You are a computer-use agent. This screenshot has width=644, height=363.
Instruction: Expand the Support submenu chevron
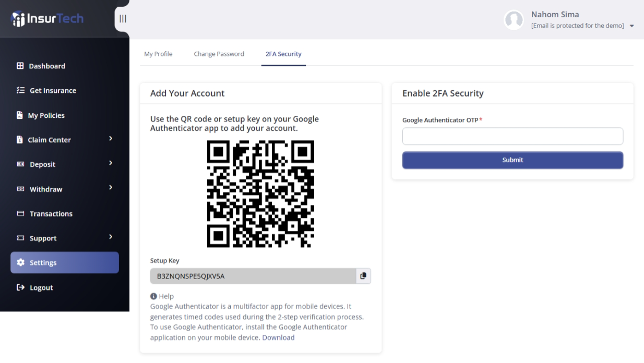pos(110,237)
